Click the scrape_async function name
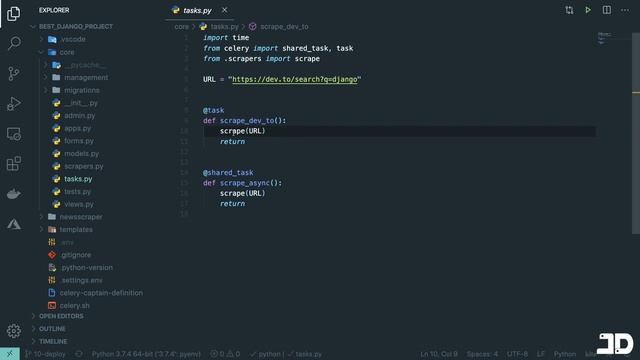The image size is (640, 360). [x=245, y=183]
